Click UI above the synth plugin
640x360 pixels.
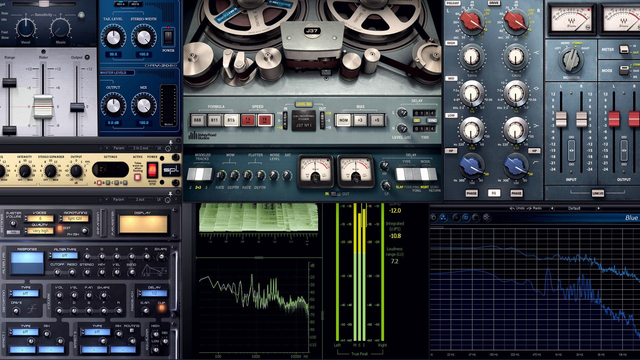click(160, 200)
